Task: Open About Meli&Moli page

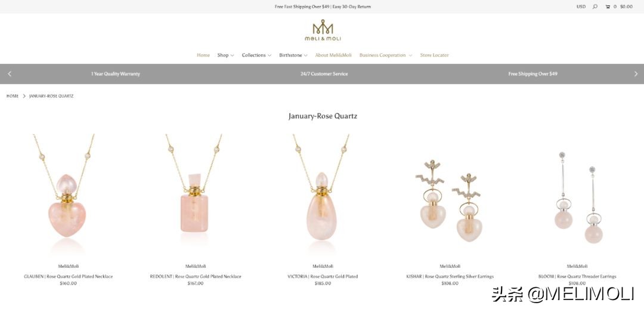Action: click(333, 55)
